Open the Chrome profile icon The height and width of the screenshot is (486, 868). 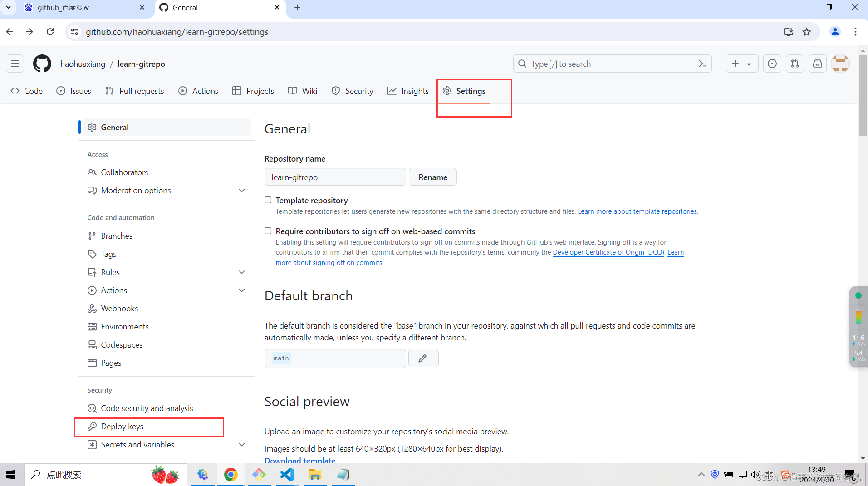pyautogui.click(x=835, y=32)
